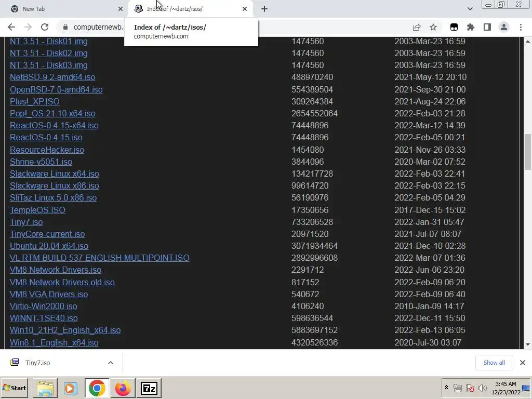Open the Extensions puzzle piece menu
The width and height of the screenshot is (532, 399).
(471, 27)
